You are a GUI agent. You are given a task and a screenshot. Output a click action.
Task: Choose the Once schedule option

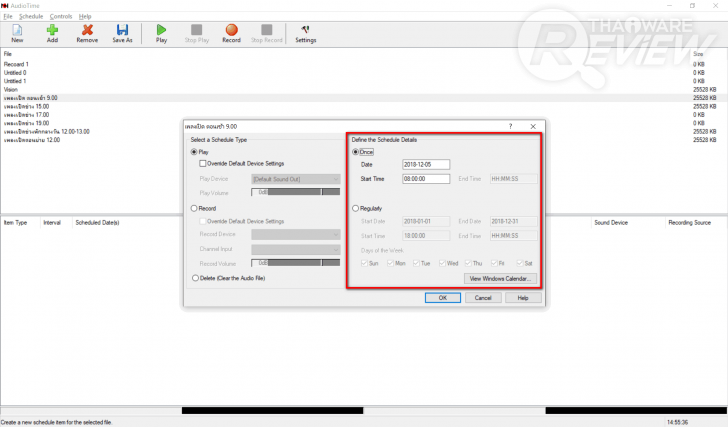[356, 152]
